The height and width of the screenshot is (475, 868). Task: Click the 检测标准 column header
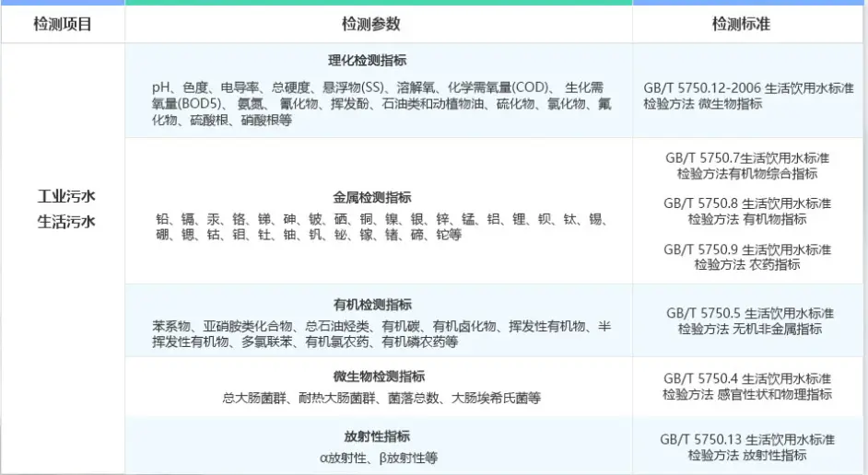[741, 24]
